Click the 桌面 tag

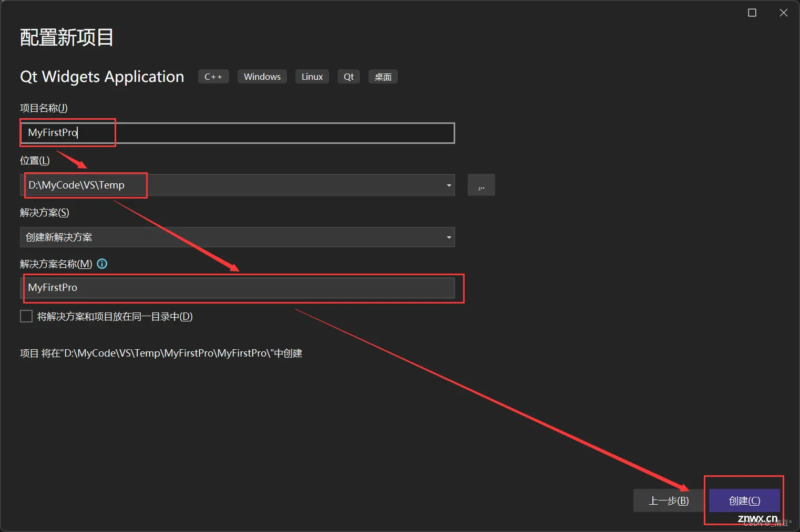pyautogui.click(x=383, y=77)
